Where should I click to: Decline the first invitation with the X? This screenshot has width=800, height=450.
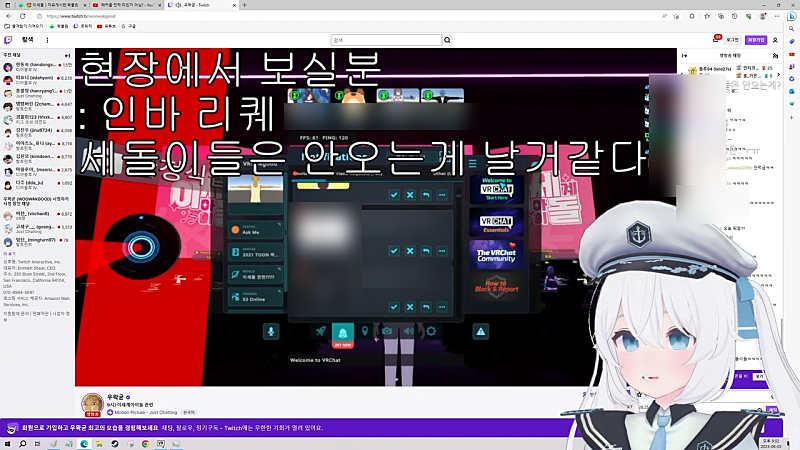tap(410, 195)
